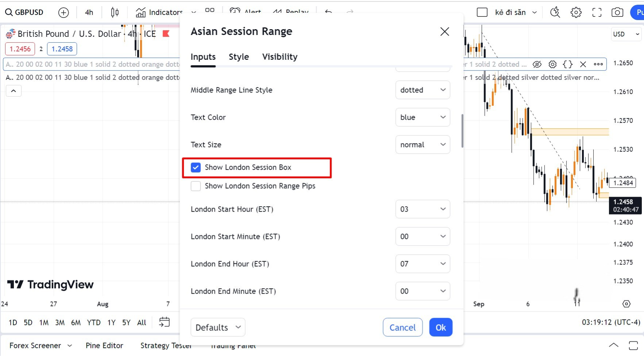Hide the indicator using the eye icon
Image resolution: width=644 pixels, height=356 pixels.
click(537, 65)
